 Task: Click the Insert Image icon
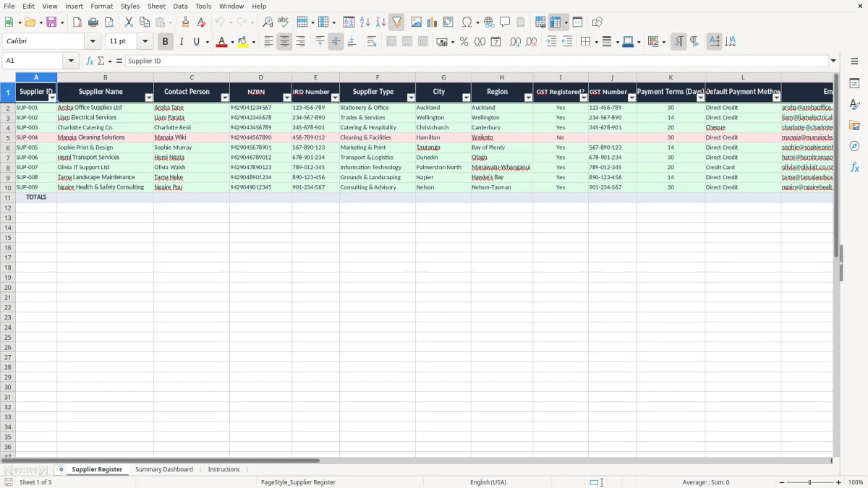[417, 22]
